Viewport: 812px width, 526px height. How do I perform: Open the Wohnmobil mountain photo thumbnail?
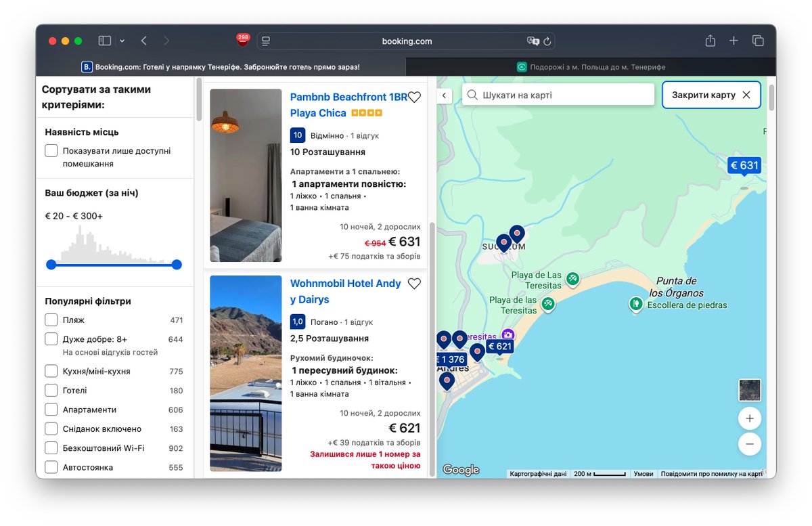[246, 373]
